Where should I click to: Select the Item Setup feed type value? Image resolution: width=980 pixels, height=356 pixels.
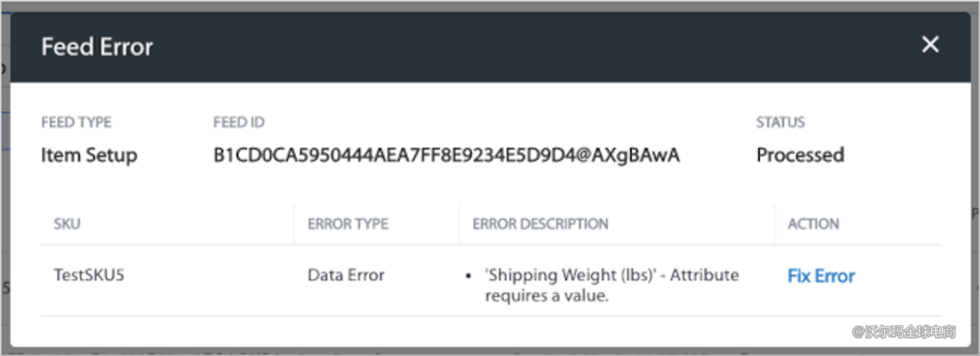point(89,155)
